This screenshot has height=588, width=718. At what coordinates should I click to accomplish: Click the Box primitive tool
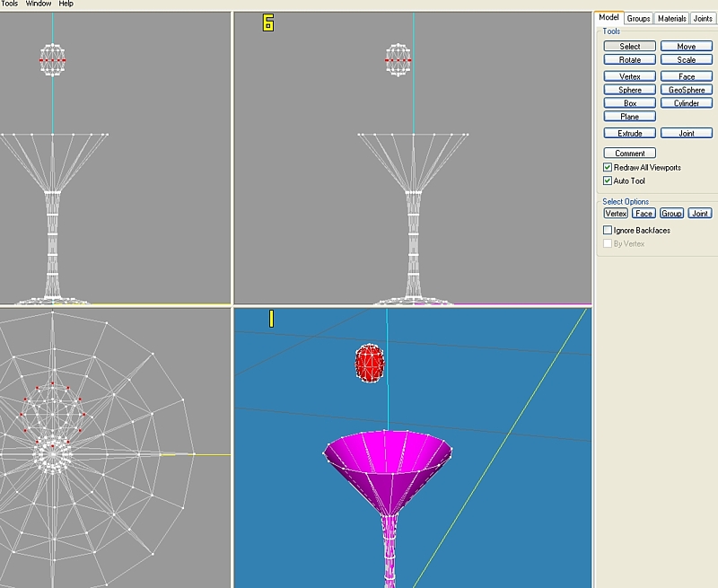coord(630,103)
